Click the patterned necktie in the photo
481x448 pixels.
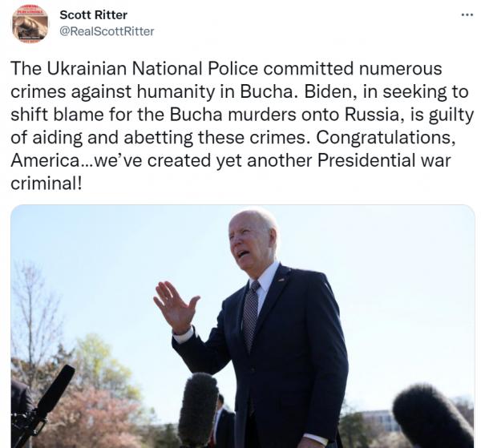click(251, 316)
